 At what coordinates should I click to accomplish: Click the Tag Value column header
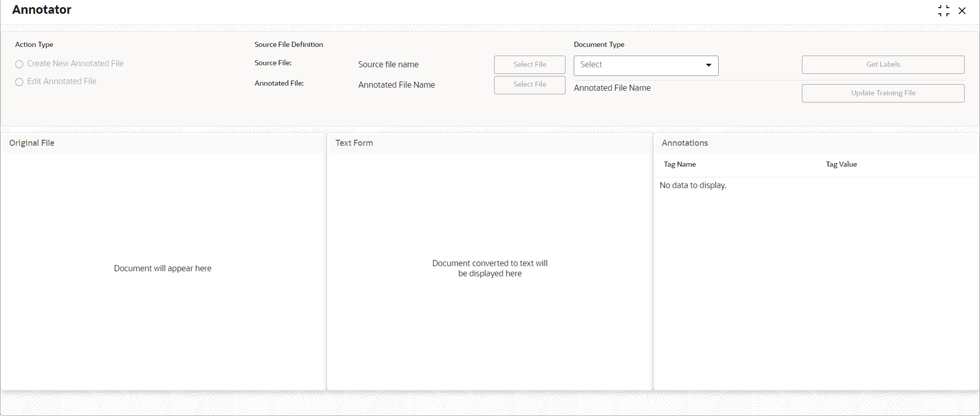841,164
